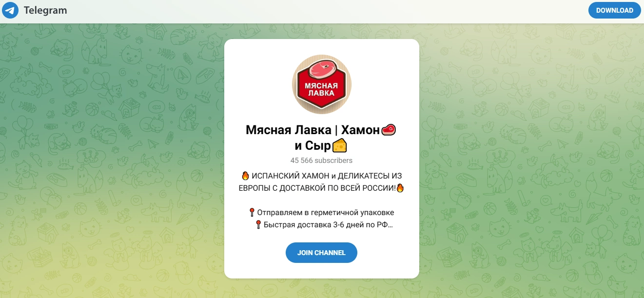The height and width of the screenshot is (298, 644).
Task: Open the Telegram wordmark link in header
Action: coord(45,10)
